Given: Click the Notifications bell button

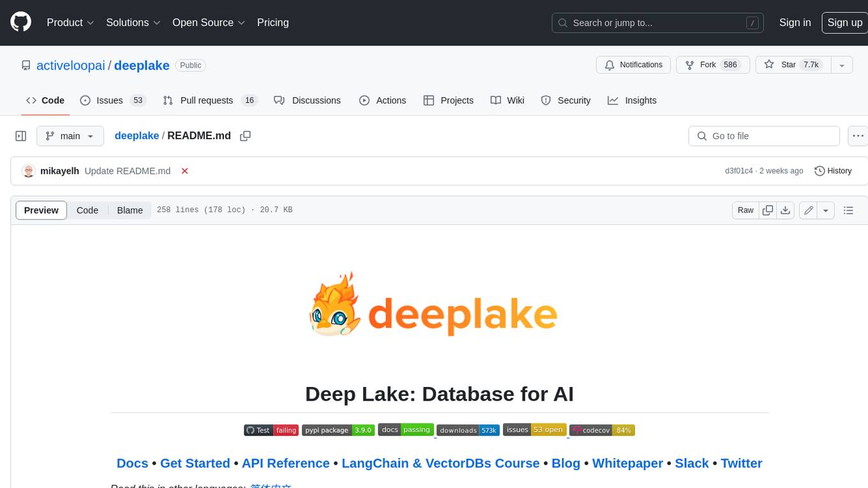Looking at the screenshot, I should click(x=633, y=65).
